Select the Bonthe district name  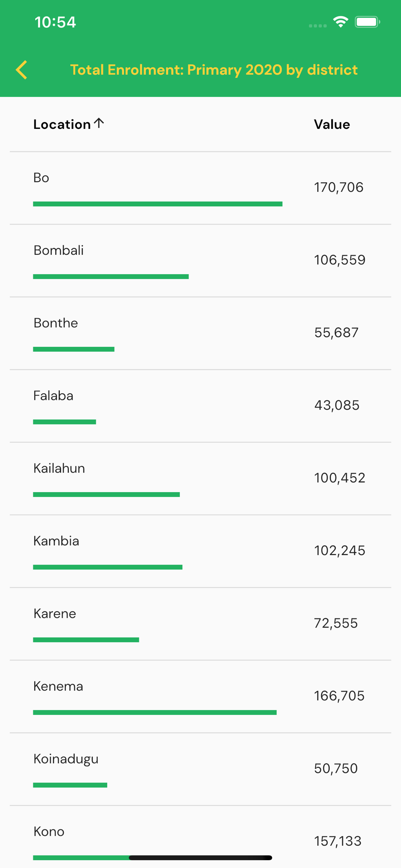[x=56, y=323]
